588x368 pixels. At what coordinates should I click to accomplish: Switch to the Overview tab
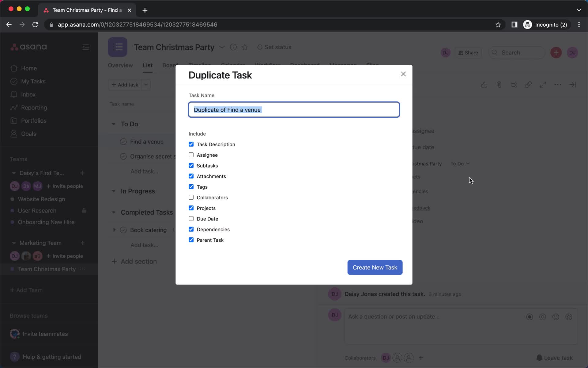(120, 65)
